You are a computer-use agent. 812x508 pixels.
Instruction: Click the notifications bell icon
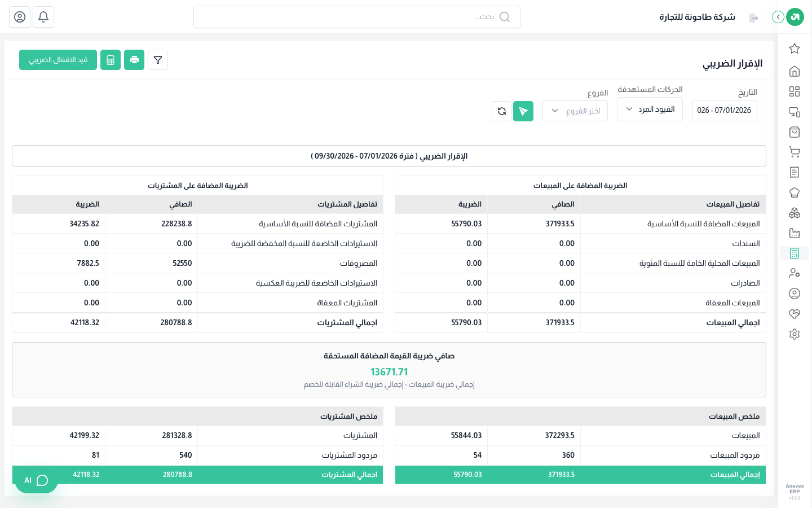43,17
